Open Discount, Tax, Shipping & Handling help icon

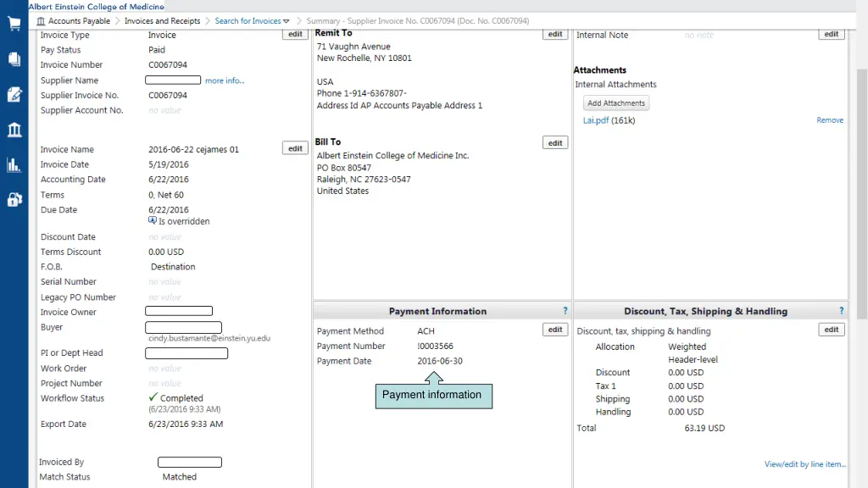tap(842, 311)
